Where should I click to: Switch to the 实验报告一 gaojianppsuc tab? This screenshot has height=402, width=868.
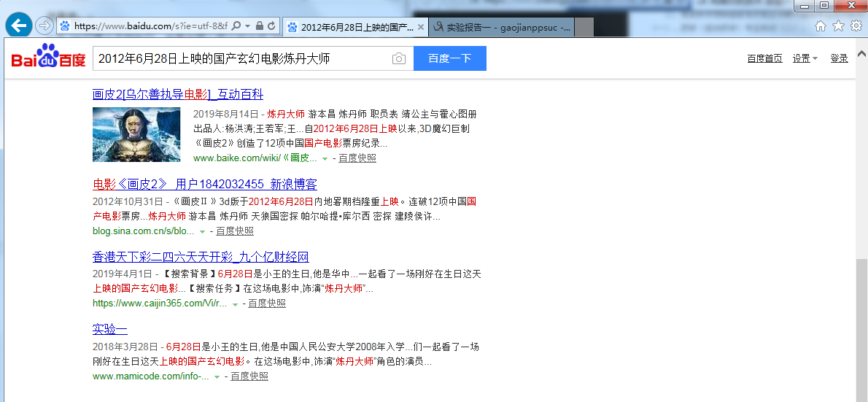pyautogui.click(x=502, y=26)
